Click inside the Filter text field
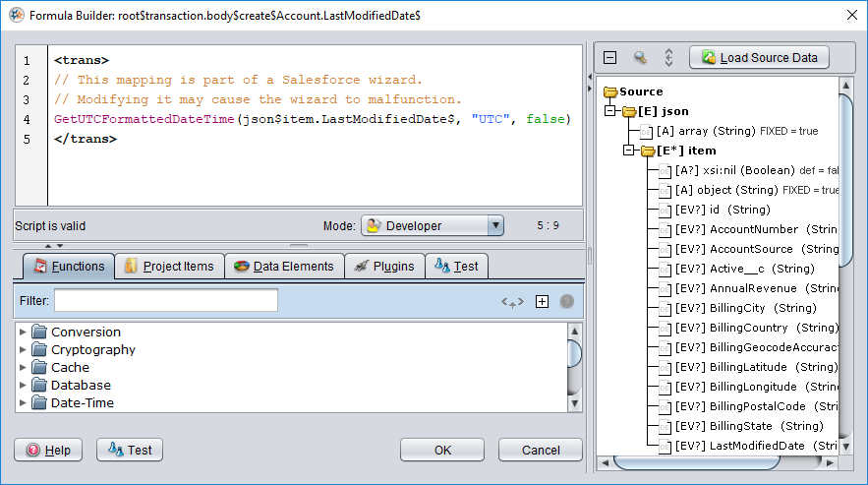868x485 pixels. (x=165, y=300)
